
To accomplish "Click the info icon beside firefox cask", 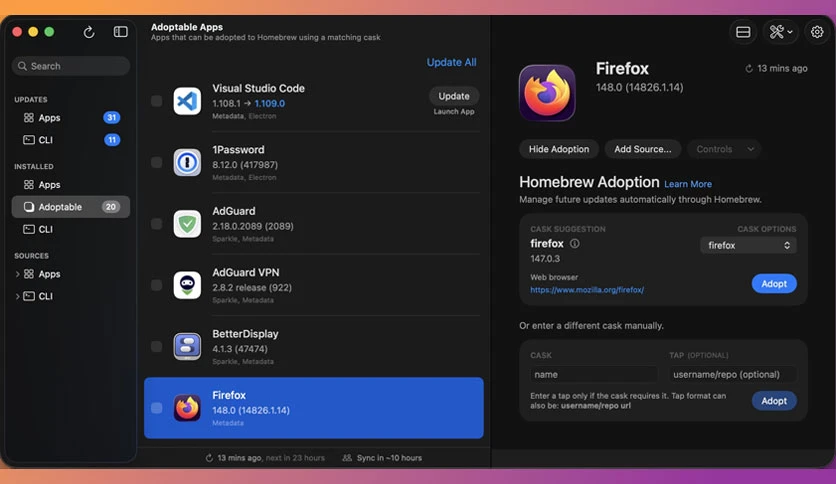I will (x=574, y=243).
